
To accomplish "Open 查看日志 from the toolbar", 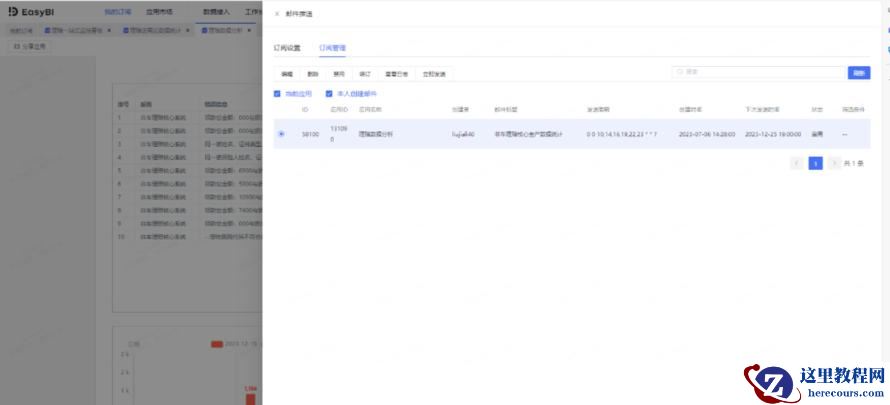I will tap(397, 73).
